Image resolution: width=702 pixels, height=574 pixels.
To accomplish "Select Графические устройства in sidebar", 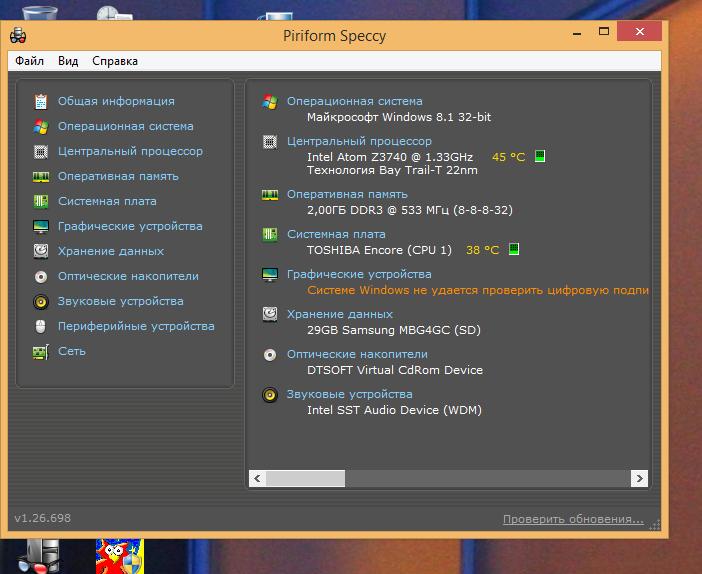I will coord(130,227).
